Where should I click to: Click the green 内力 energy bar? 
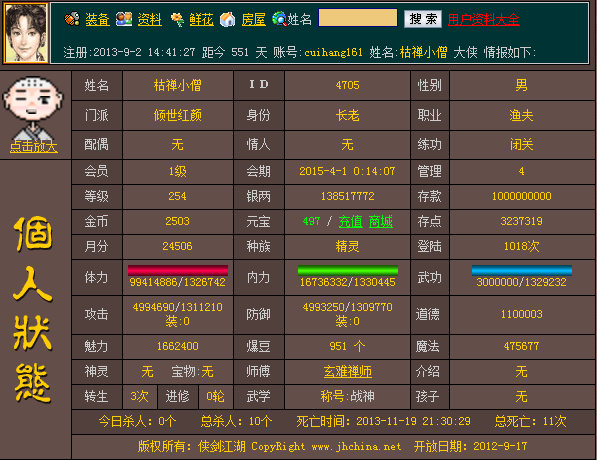[348, 270]
